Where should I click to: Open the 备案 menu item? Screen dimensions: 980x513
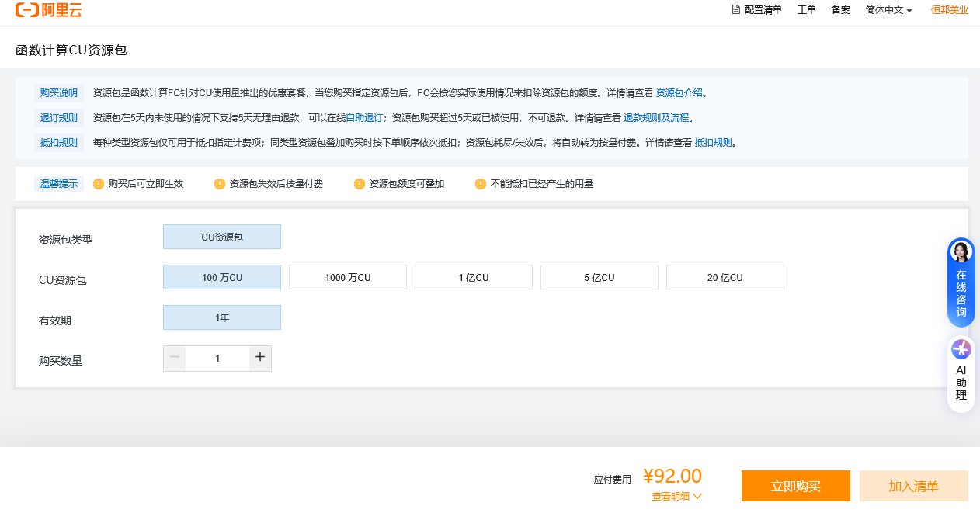coord(841,10)
